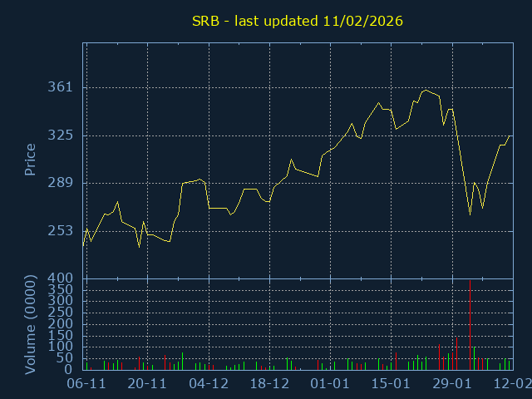Click the 100 volume tick label
Screen dimensions: 532x399
click(x=65, y=347)
